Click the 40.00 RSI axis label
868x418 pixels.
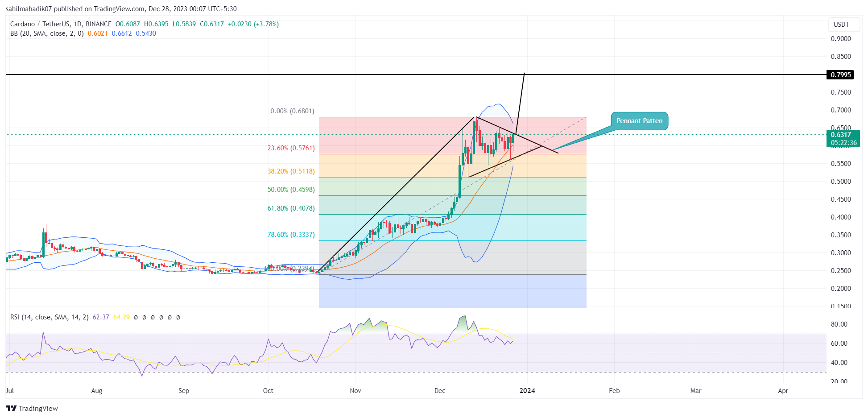(x=839, y=363)
